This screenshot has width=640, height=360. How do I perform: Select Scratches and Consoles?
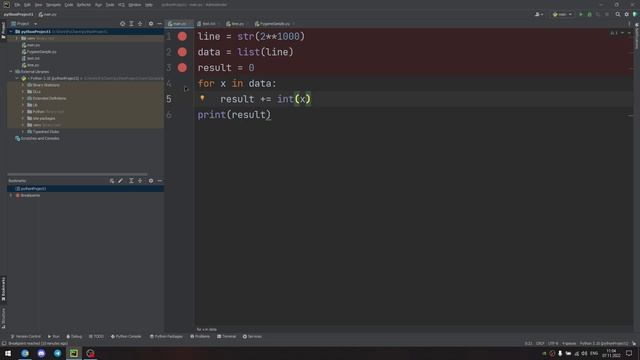[40, 138]
